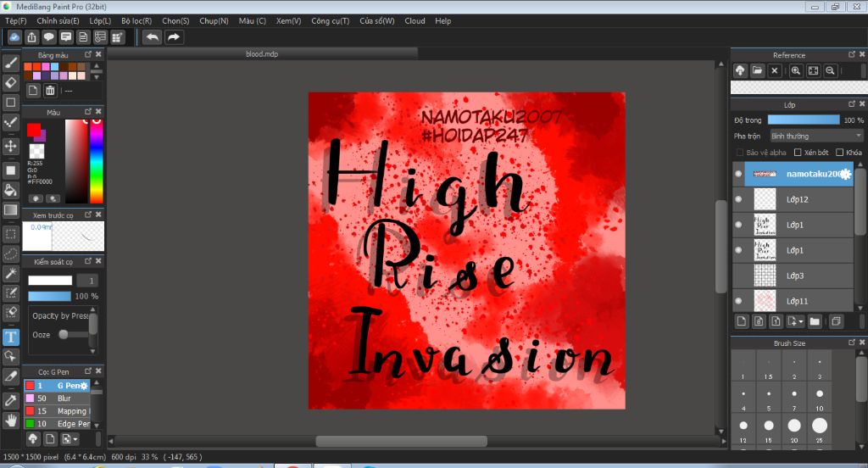This screenshot has height=468, width=868.
Task: Select the Lasso selection tool
Action: pos(10,253)
